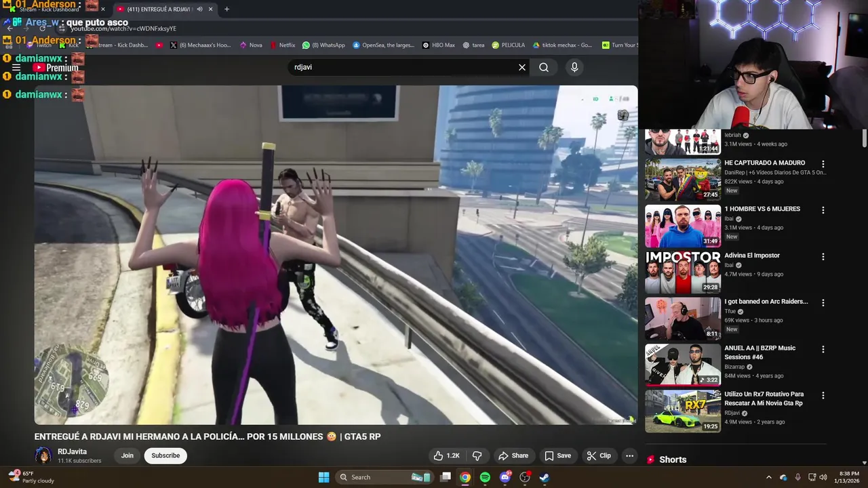The image size is (868, 488).
Task: Open Spotify from taskbar
Action: pos(485,477)
